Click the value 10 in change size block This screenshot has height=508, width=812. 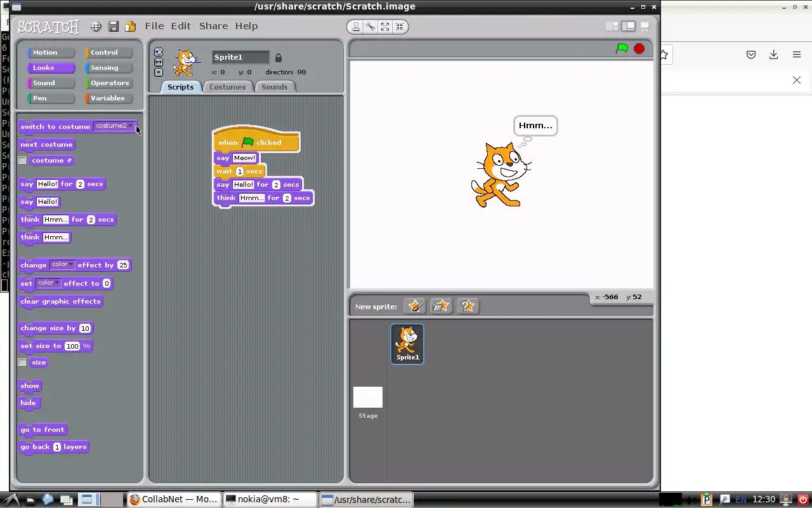85,328
